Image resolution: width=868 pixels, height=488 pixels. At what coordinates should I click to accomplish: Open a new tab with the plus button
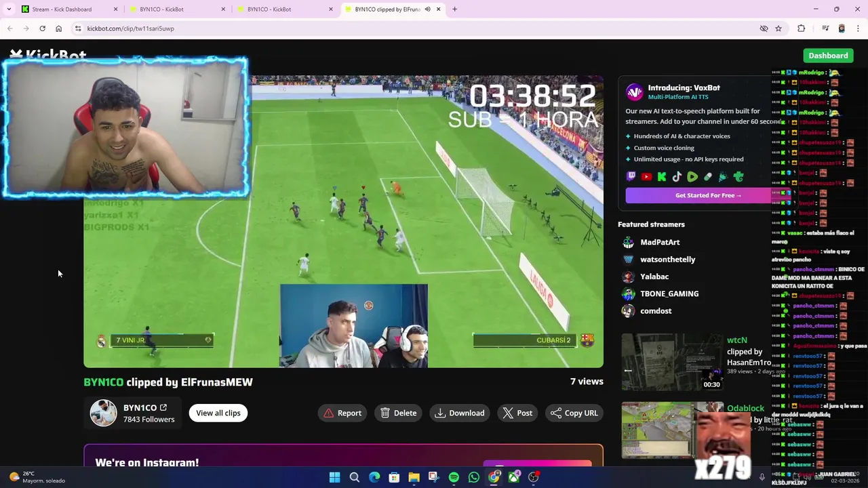[454, 9]
